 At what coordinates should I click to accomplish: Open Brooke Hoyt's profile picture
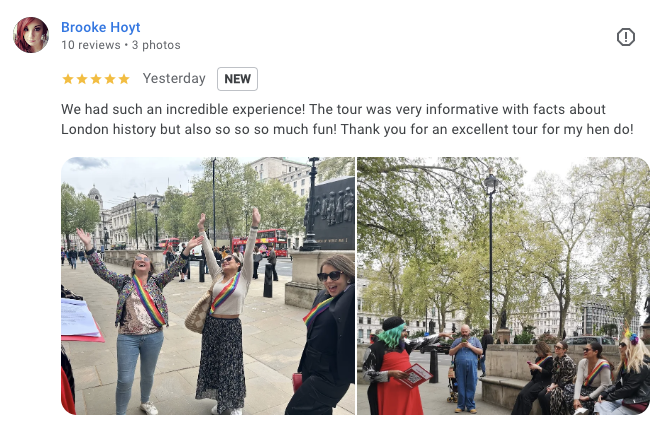(31, 35)
